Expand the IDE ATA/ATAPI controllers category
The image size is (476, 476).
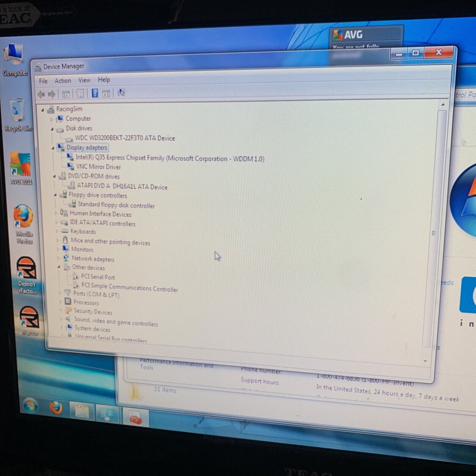pos(56,223)
